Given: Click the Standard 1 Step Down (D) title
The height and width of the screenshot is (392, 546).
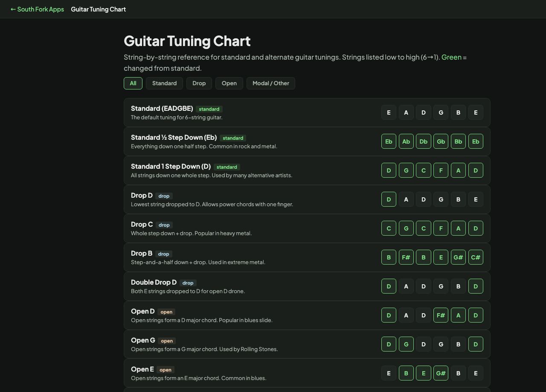Looking at the screenshot, I should point(171,166).
